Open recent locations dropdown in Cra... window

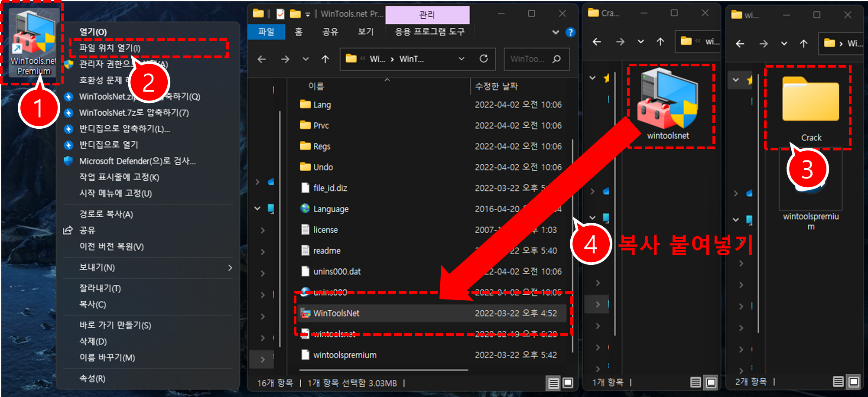640,42
